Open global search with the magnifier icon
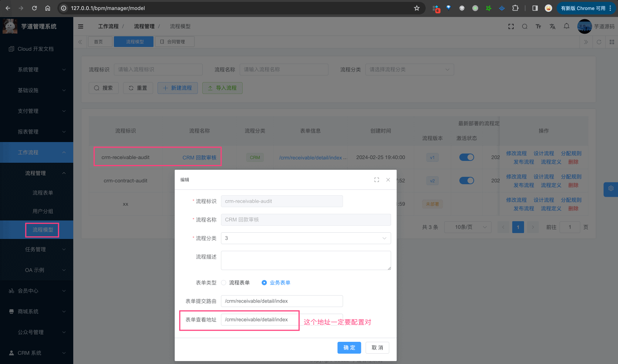This screenshot has height=364, width=618. pos(525,26)
